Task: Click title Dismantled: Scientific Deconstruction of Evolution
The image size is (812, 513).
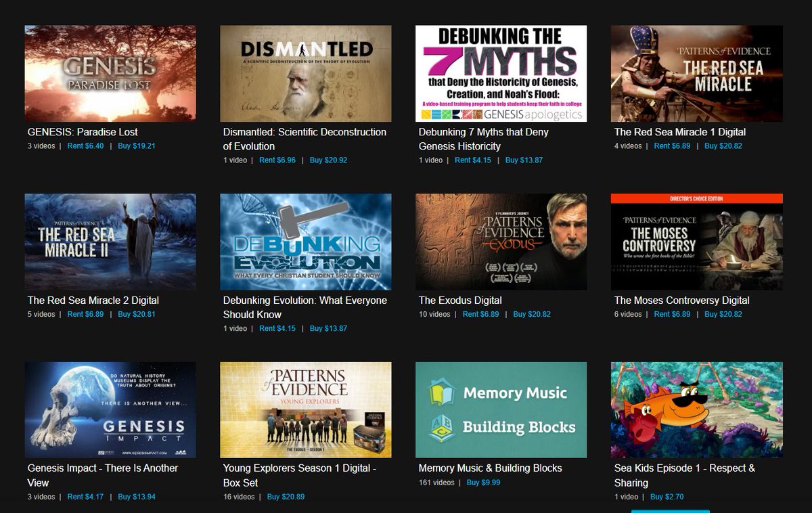Action: (x=304, y=139)
